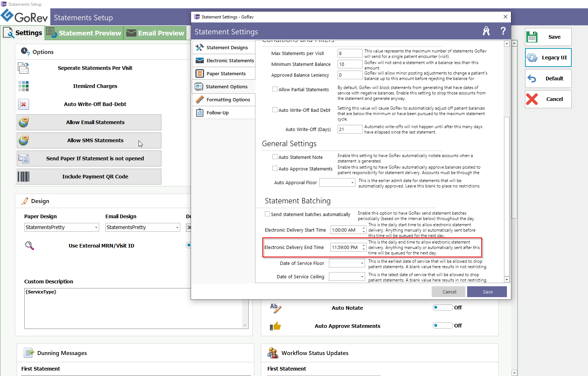588x376 pixels.
Task: Click the Approved Balance Leniency field
Action: [x=350, y=75]
